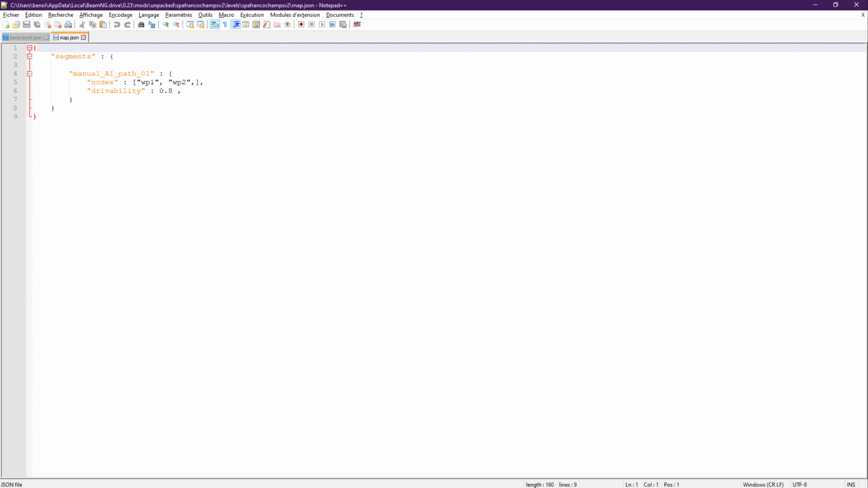Screen dimensions: 868x488
Task: Click the UTF-8 encoding in status bar
Action: pyautogui.click(x=800, y=485)
